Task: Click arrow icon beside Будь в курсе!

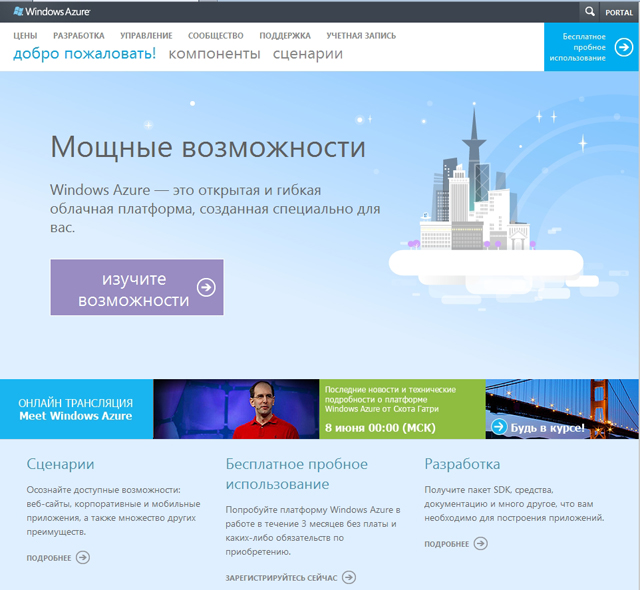Action: (x=499, y=427)
